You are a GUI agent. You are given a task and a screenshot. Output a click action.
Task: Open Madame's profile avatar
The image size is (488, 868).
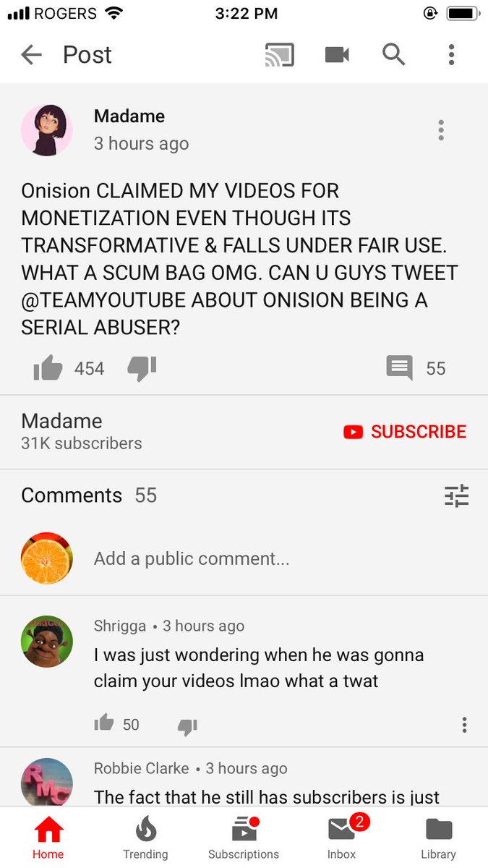click(47, 130)
